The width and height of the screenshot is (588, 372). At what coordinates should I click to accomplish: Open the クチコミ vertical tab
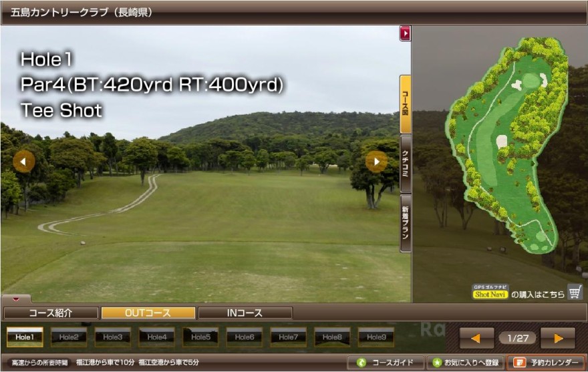(405, 164)
